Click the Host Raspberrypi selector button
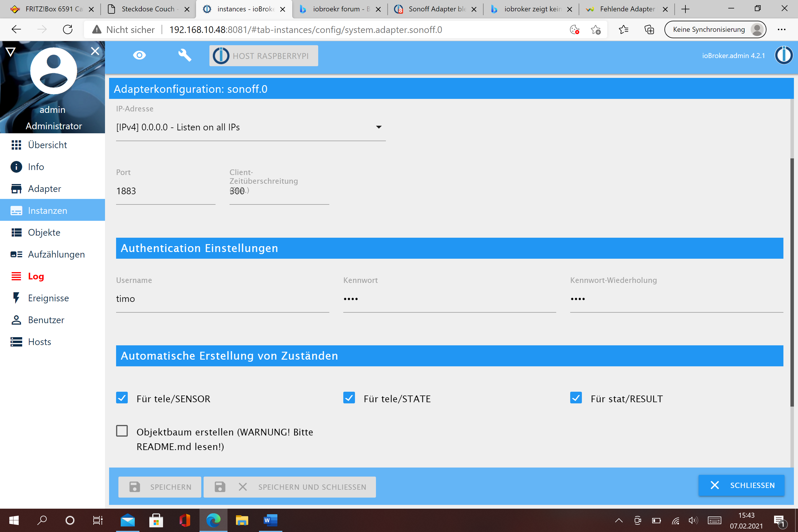The image size is (798, 532). click(x=264, y=56)
